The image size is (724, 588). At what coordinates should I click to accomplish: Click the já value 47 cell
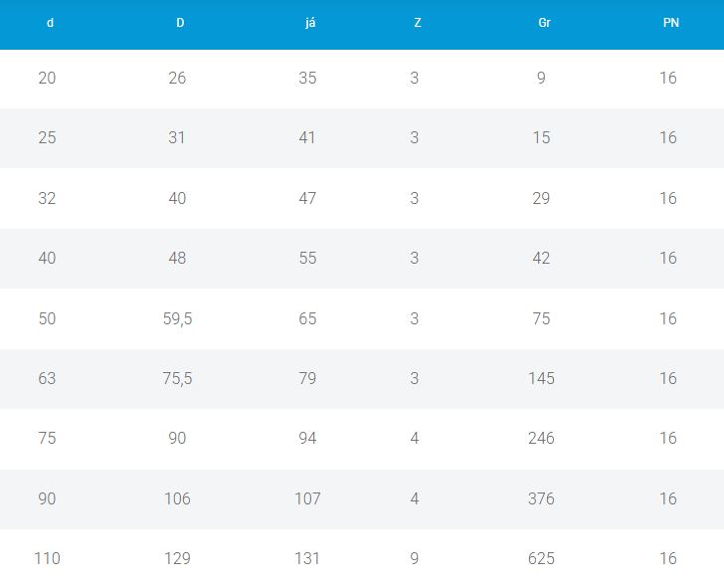click(x=307, y=198)
